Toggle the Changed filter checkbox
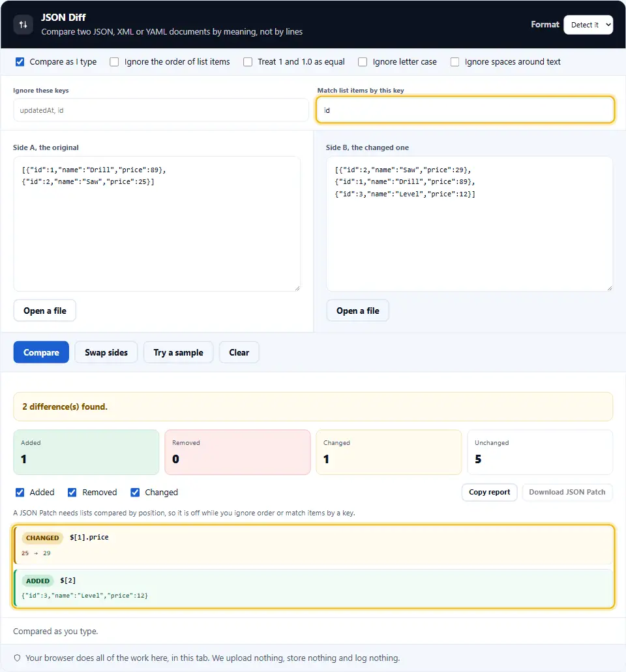626x672 pixels. (x=135, y=492)
